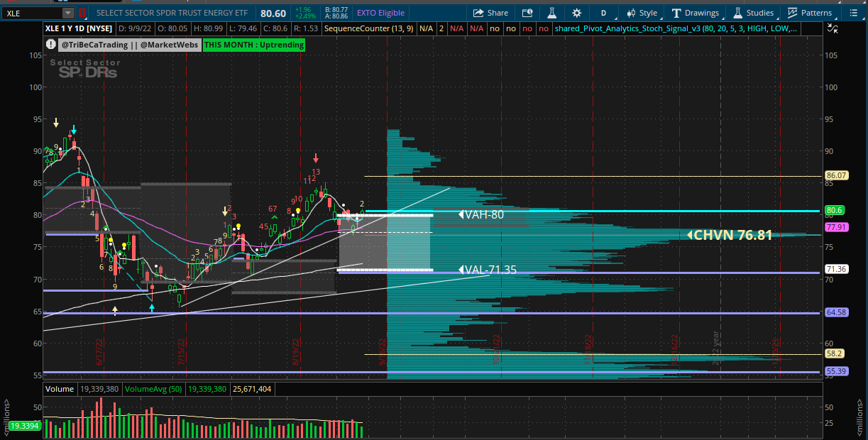Open the chart info panel icon next to Share
Image resolution: width=868 pixels, height=440 pixels.
(527, 13)
